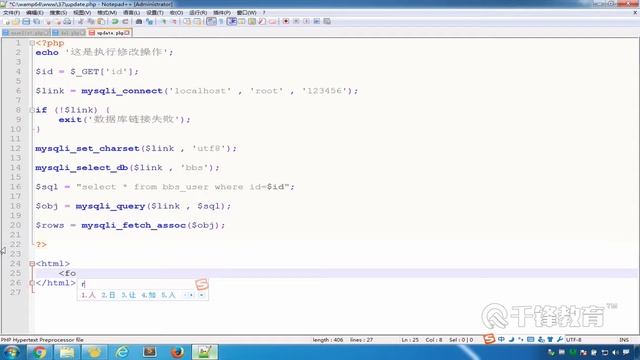Click the Stop macro recording icon

tap(296, 21)
